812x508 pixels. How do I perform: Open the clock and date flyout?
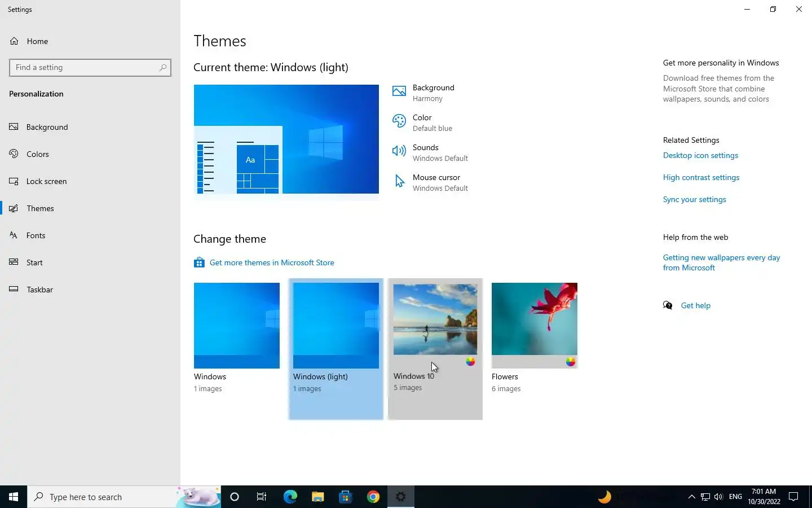764,497
